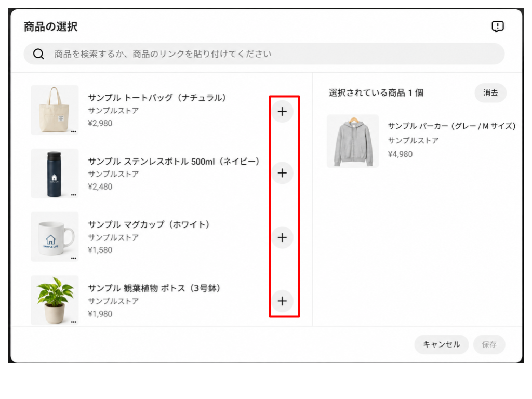Click the 消去 button to clear selection
Viewport: 532px width, 399px height.
coord(490,92)
